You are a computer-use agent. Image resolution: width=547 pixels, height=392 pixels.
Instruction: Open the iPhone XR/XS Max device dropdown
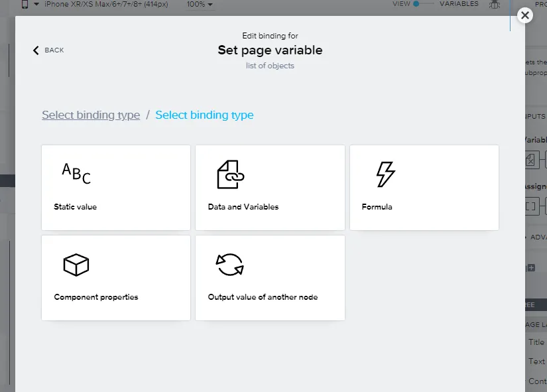[105, 5]
